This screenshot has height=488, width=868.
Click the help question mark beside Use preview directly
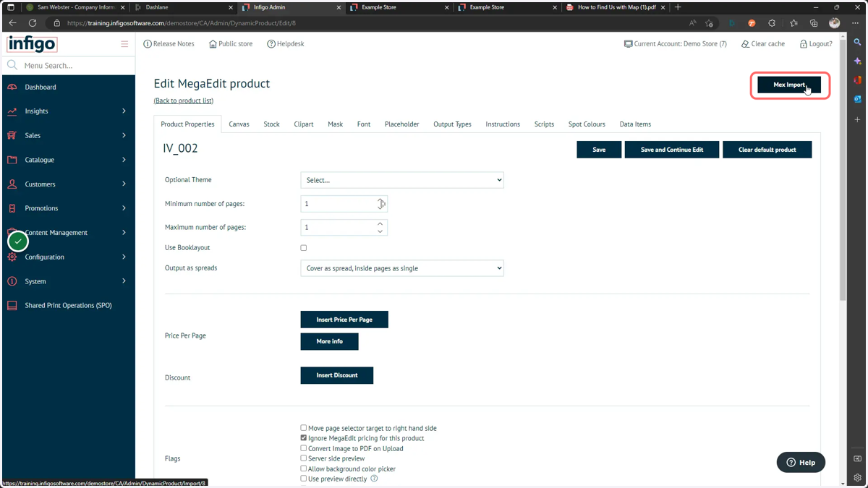[374, 479]
